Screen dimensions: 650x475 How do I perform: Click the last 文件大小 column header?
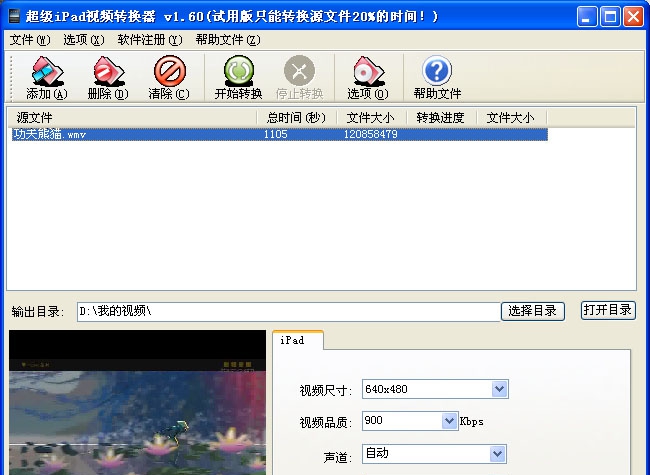pyautogui.click(x=511, y=118)
